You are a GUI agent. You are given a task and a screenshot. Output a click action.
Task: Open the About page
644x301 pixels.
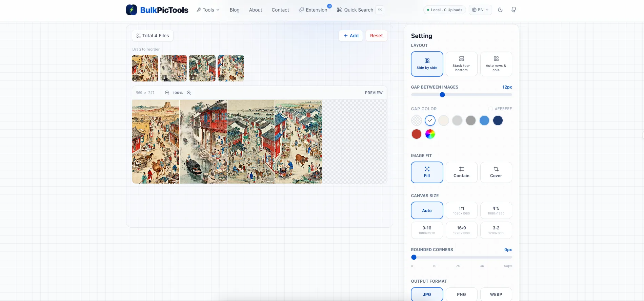(256, 10)
